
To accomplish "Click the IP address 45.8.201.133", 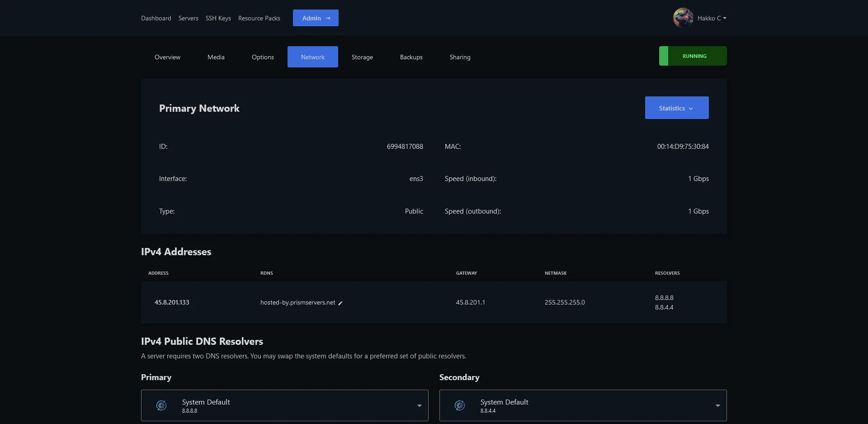I will 172,302.
